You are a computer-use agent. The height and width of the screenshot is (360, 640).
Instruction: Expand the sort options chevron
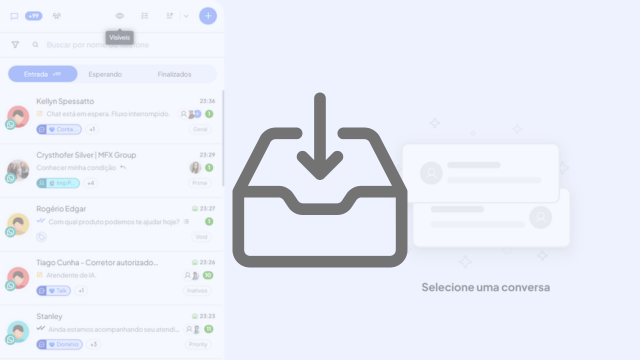coord(186,16)
